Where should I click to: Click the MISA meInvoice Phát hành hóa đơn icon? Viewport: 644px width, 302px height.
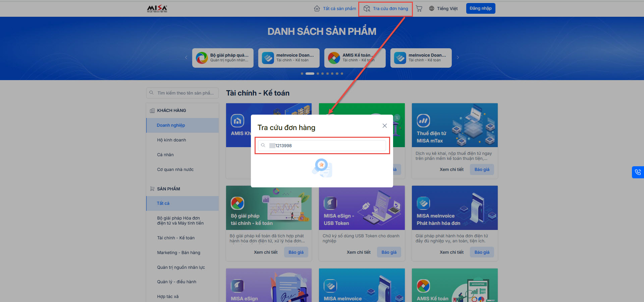423,203
